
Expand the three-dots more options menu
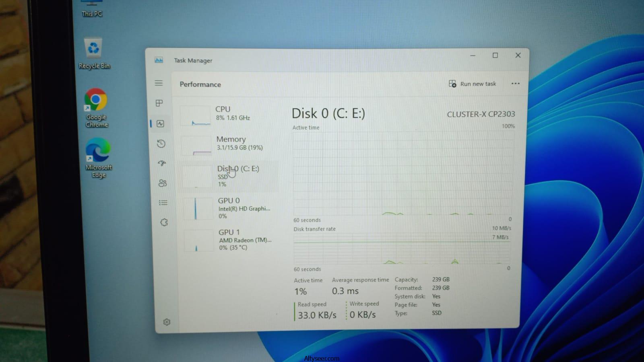tap(515, 84)
